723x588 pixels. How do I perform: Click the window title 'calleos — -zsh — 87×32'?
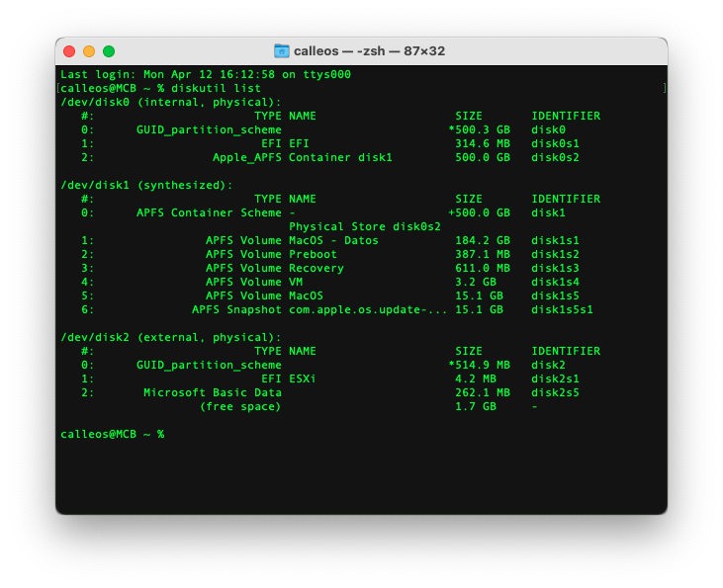(x=369, y=50)
